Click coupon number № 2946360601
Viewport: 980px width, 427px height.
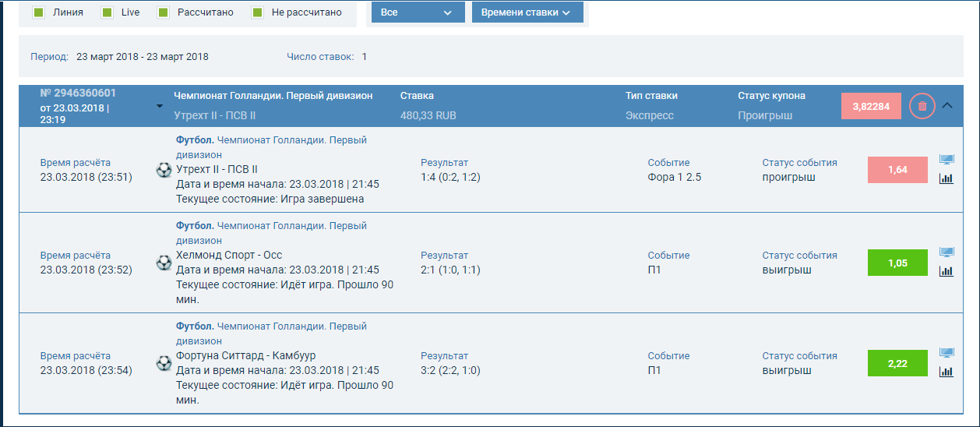click(x=78, y=94)
